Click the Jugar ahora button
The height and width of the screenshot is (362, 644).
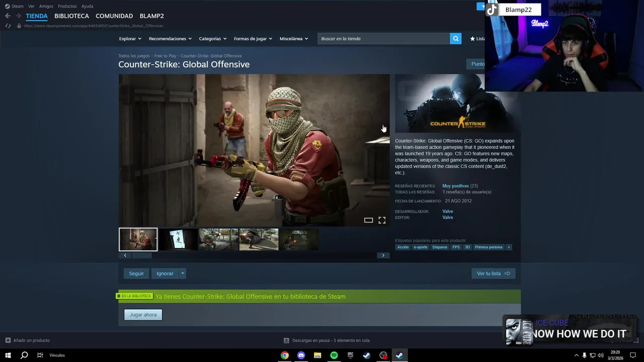coord(143,315)
